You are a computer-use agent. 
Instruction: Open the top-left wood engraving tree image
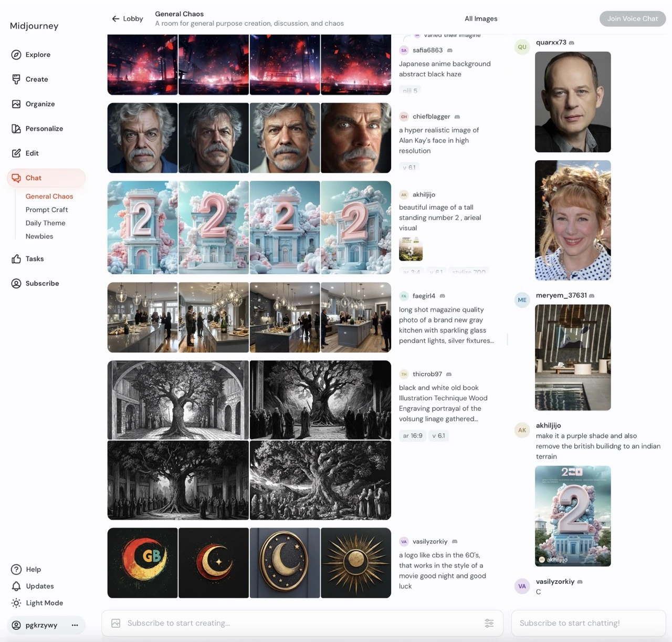(x=178, y=400)
